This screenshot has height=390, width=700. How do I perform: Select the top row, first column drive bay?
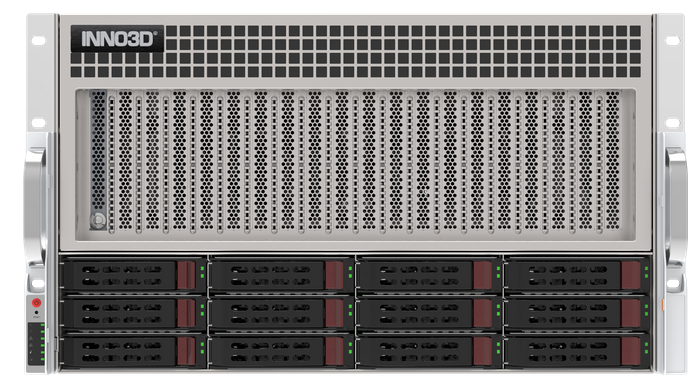[x=133, y=275]
